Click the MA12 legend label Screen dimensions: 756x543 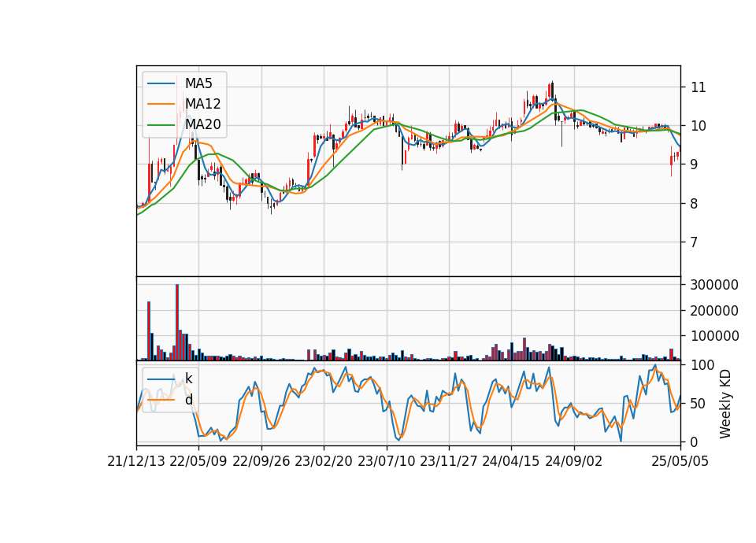202,104
